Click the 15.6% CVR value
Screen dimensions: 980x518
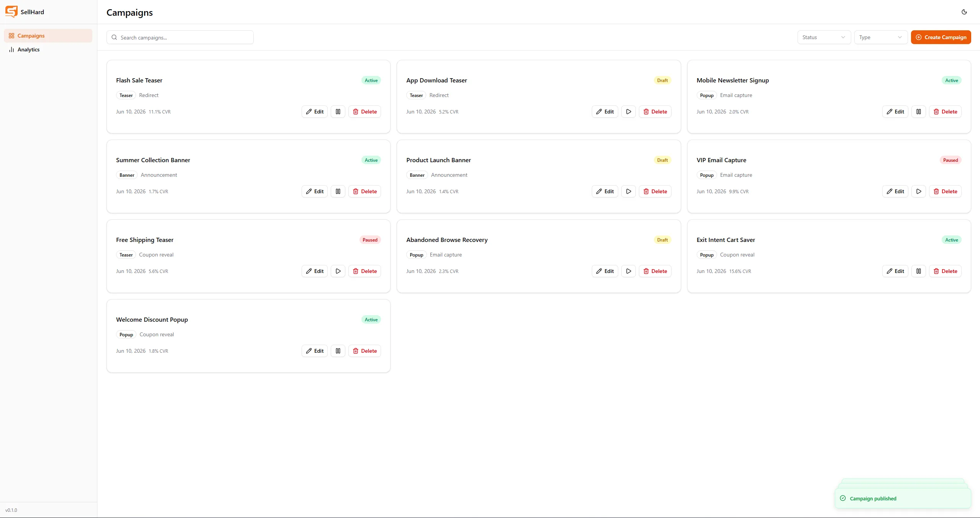click(x=740, y=271)
